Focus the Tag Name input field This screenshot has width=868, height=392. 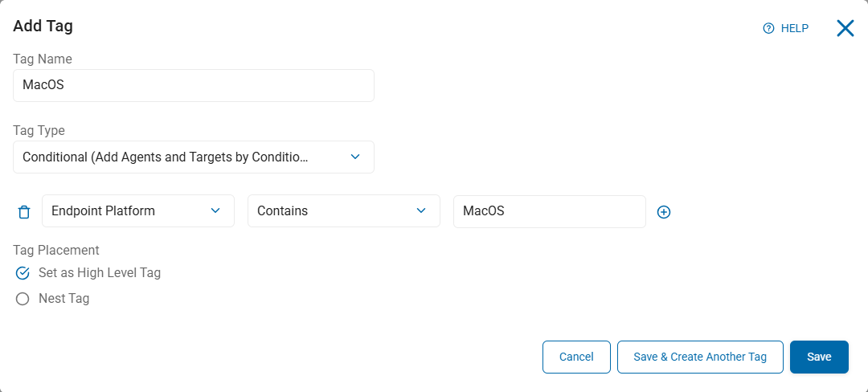click(x=193, y=85)
